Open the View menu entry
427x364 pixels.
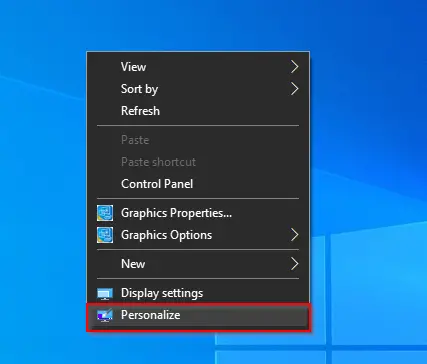(133, 67)
